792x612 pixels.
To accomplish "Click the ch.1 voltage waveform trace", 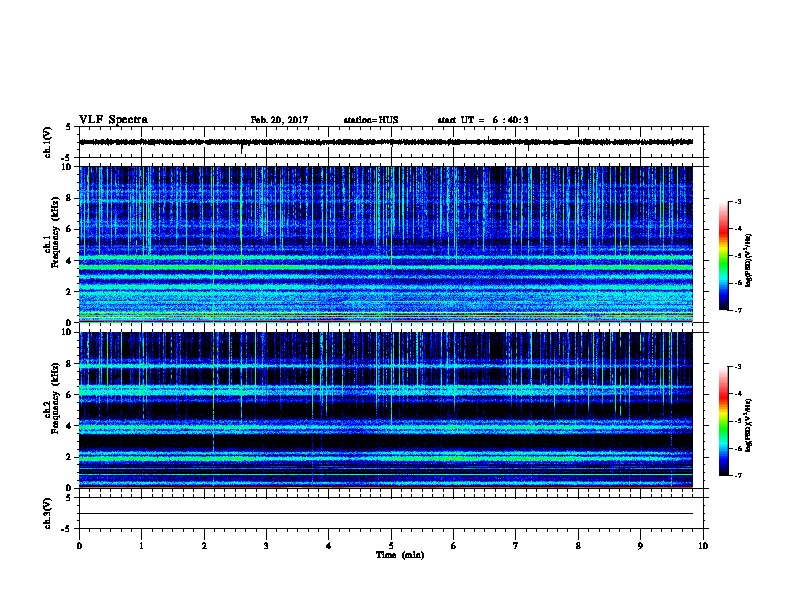I will coord(386,142).
